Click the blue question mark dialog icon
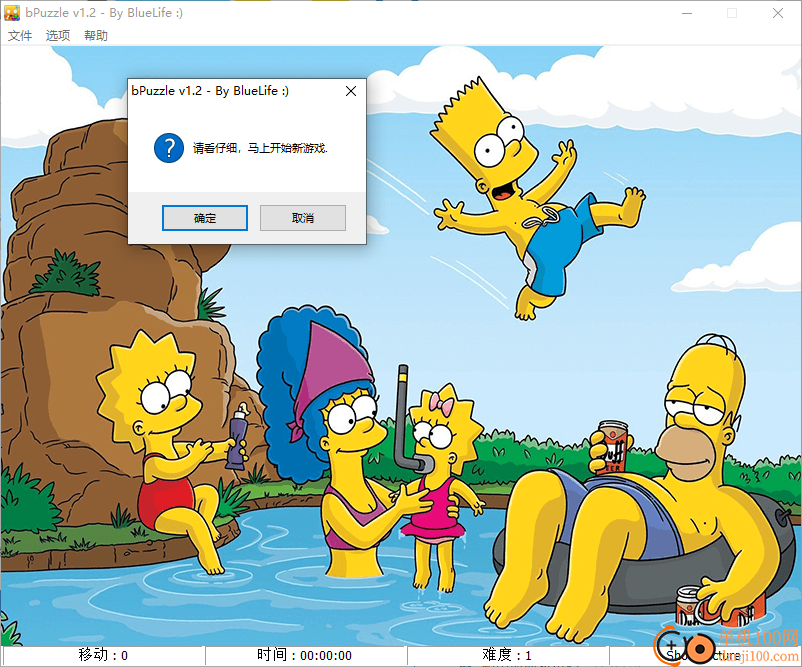Viewport: 802px width, 667px height. 169,148
